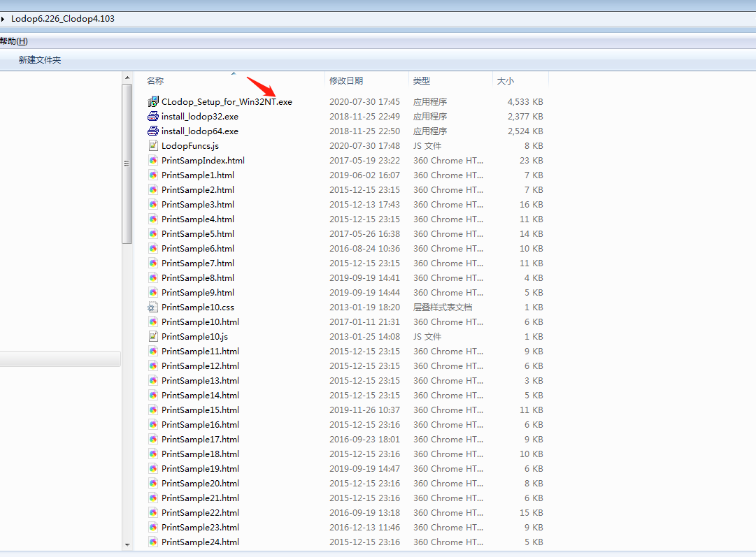The width and height of the screenshot is (756, 557).
Task: Select the file name PrintSample23.html
Action: (200, 528)
